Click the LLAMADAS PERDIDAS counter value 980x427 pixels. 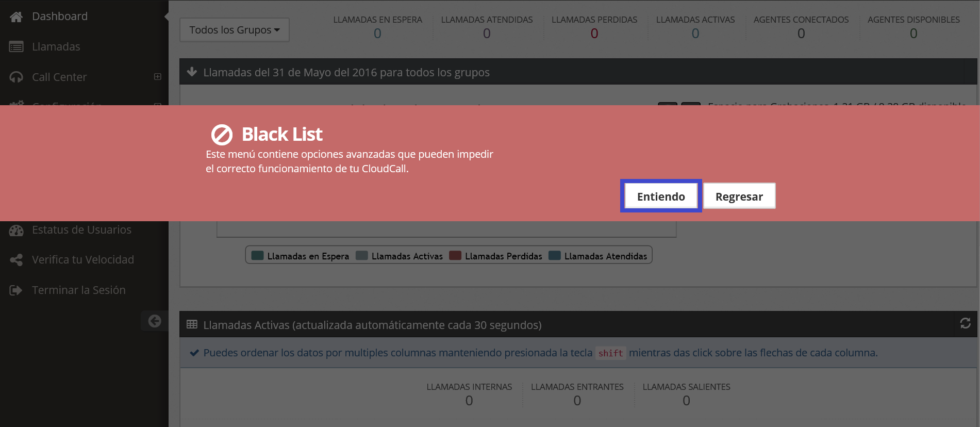(x=594, y=34)
